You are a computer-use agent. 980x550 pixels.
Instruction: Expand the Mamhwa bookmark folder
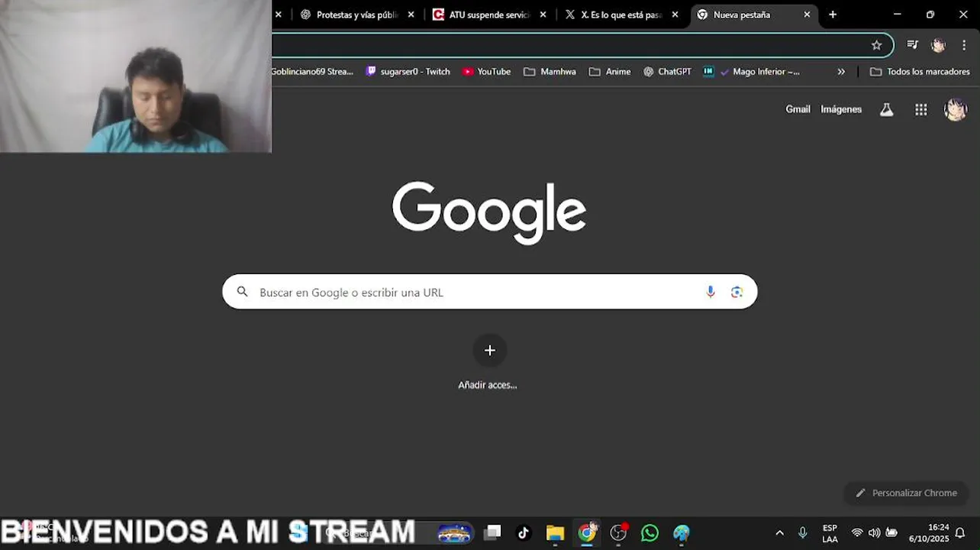(550, 72)
